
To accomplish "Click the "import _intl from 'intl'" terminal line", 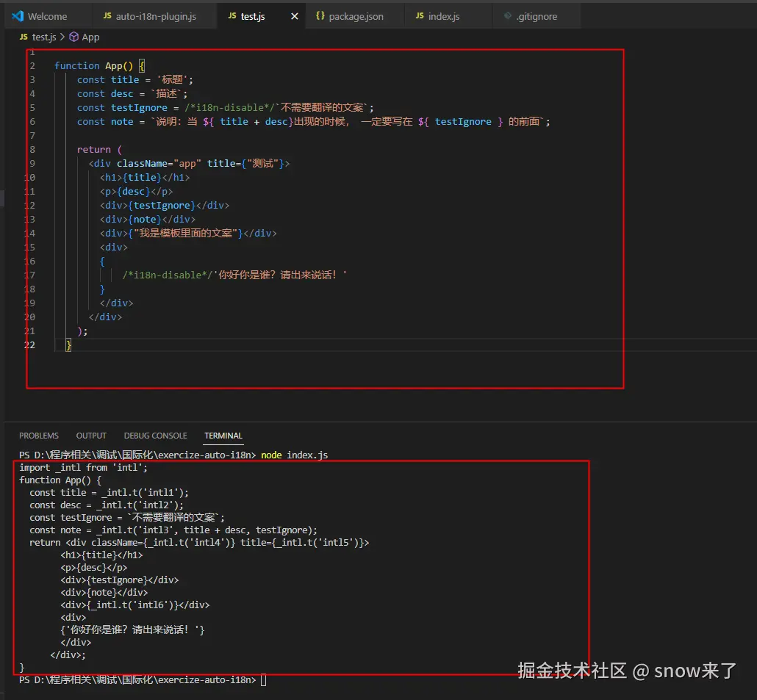I will (83, 467).
